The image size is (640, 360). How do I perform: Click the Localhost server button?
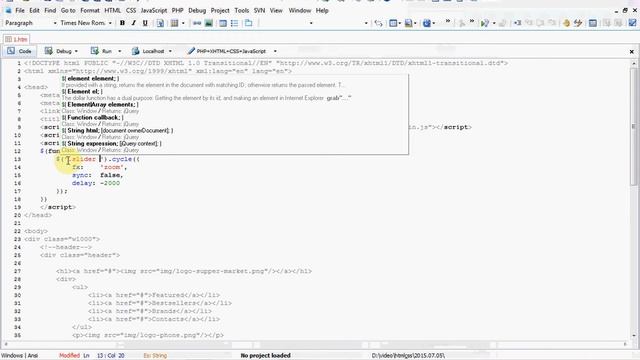[x=149, y=51]
